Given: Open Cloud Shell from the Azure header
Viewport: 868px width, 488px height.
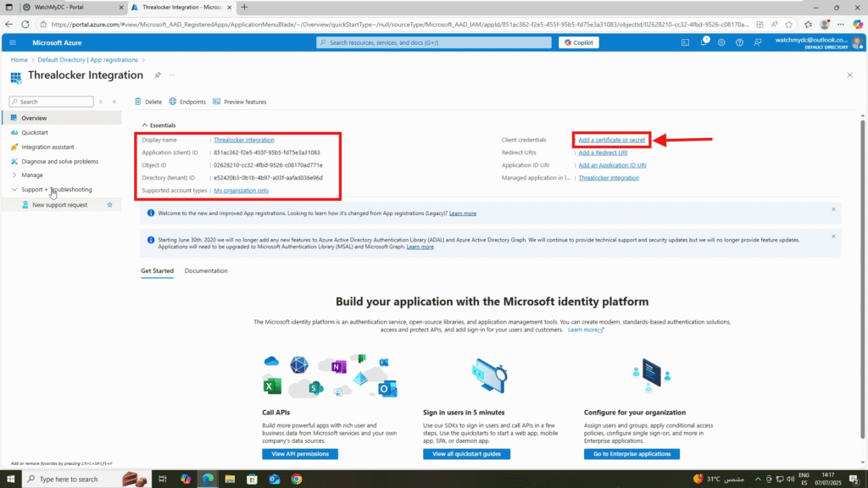Looking at the screenshot, I should (x=685, y=42).
